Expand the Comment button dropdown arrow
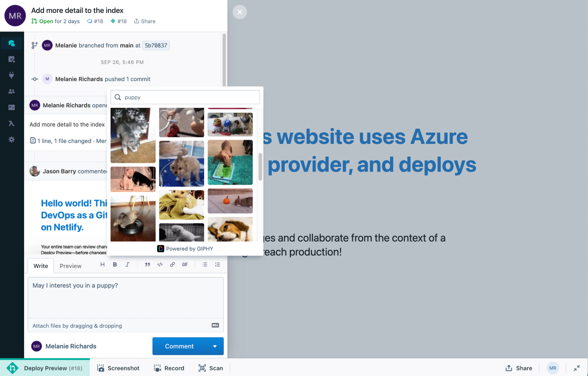This screenshot has height=376, width=588. pos(215,346)
